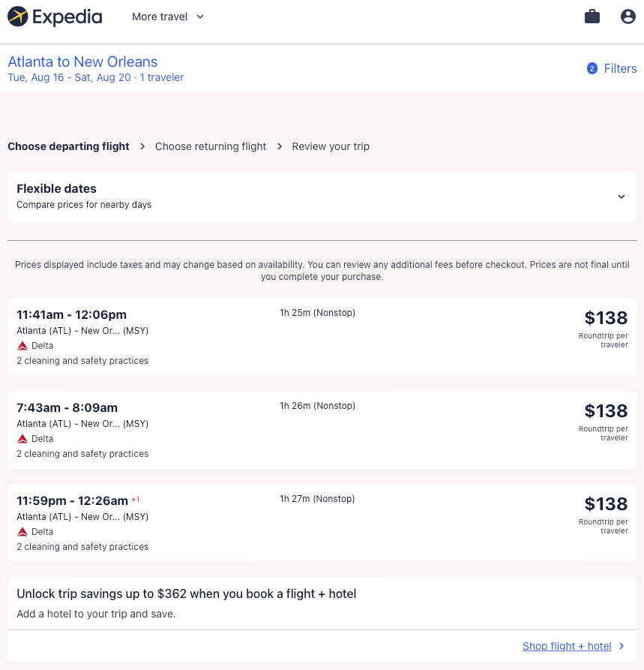The image size is (644, 670).
Task: Click the $138 price on the 7:43am flight
Action: (606, 410)
